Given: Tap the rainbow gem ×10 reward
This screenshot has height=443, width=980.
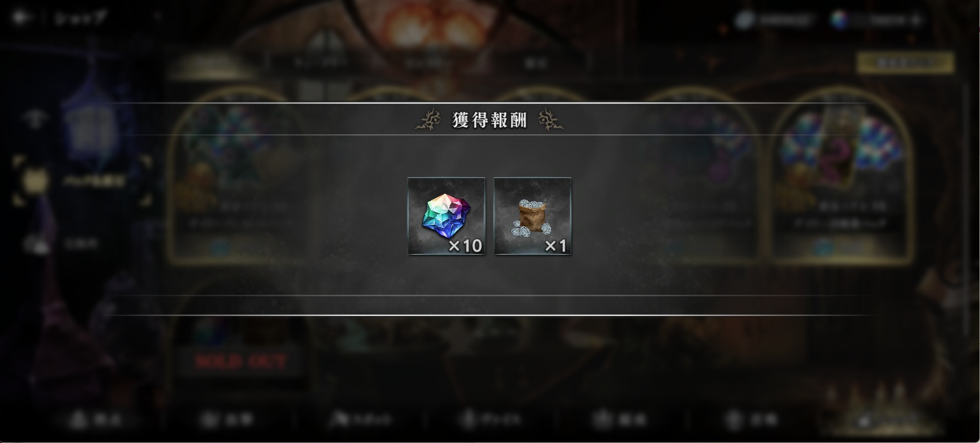Looking at the screenshot, I should click(x=447, y=216).
